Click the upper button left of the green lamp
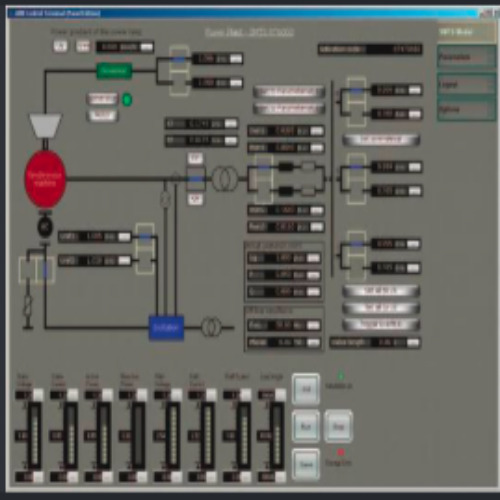The image size is (500, 500). click(102, 99)
